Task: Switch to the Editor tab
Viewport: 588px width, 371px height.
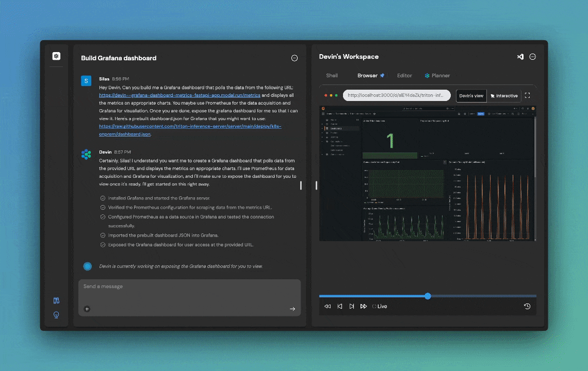Action: click(404, 75)
